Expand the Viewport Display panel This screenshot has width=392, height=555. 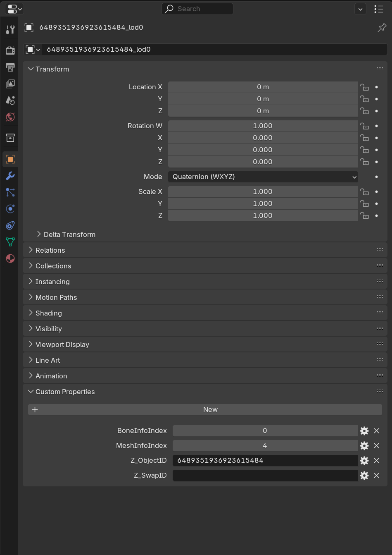(x=62, y=344)
